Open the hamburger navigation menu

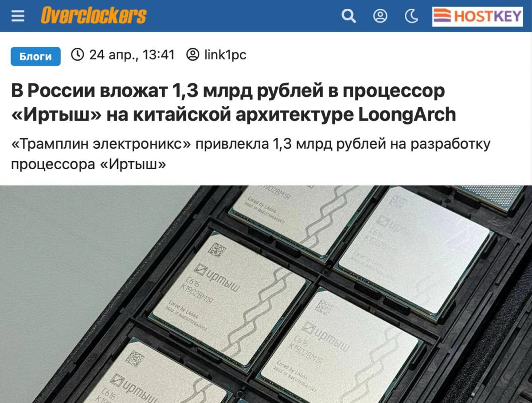click(18, 16)
